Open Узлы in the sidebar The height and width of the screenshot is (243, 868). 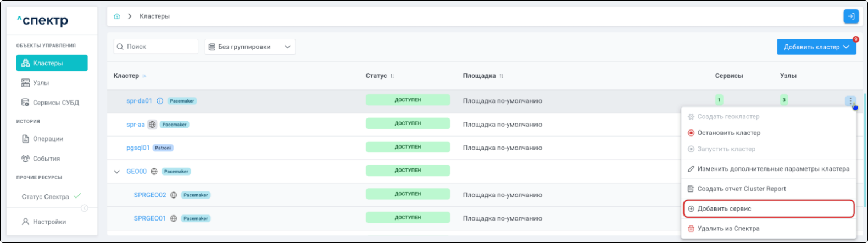click(x=41, y=83)
